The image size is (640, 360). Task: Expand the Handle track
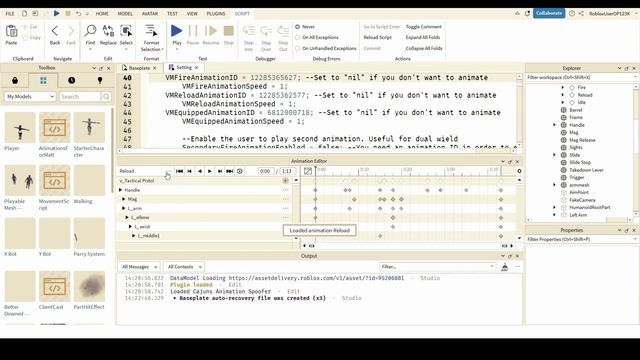[120, 190]
